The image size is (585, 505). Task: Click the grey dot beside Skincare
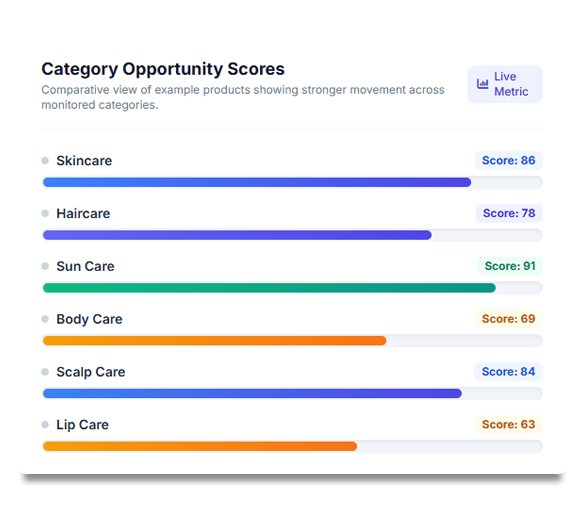45,160
